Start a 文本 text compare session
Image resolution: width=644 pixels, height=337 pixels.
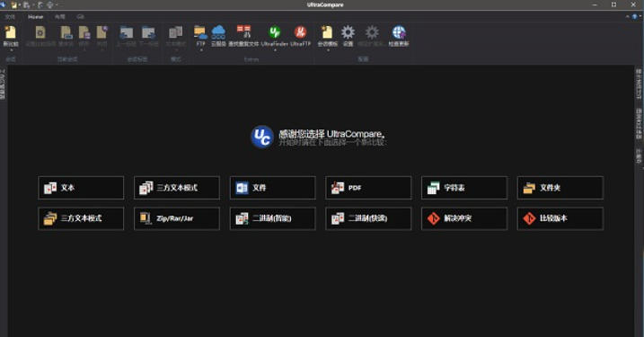(81, 188)
